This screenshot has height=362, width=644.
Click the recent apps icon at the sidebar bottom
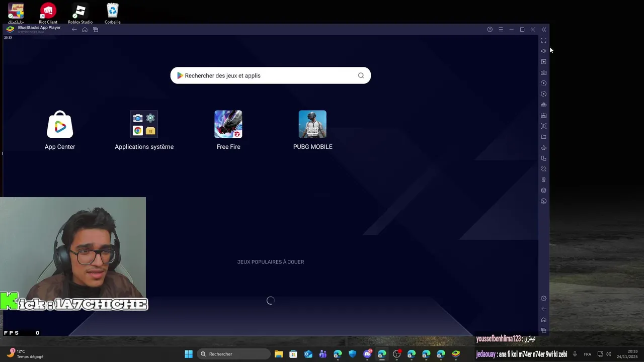543,330
